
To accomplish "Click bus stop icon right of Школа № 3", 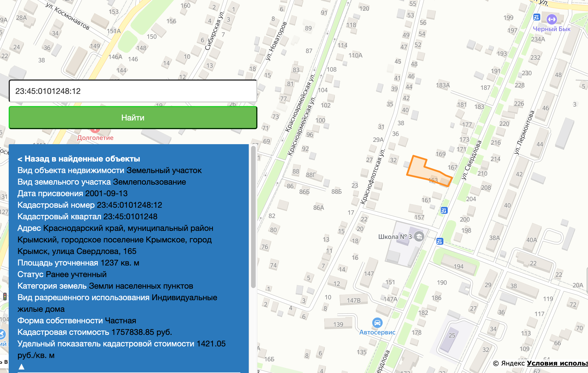I will 440,241.
